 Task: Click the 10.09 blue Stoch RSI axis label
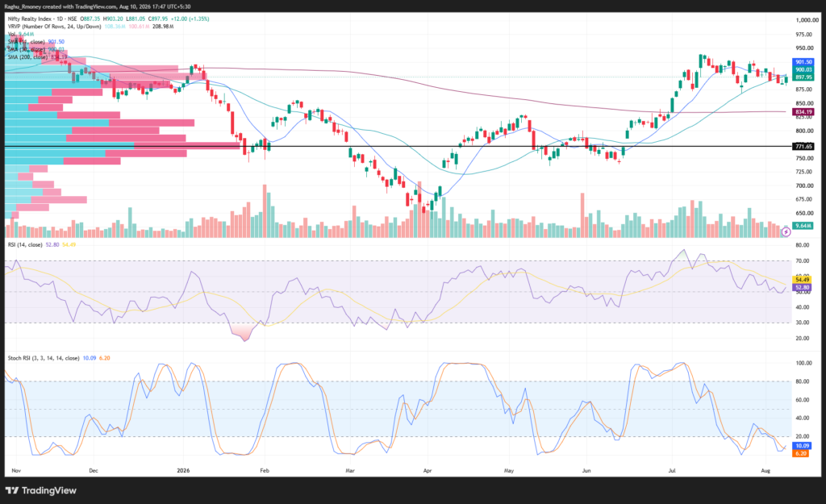[x=802, y=446]
